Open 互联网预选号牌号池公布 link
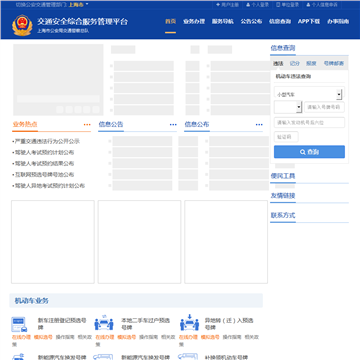This screenshot has width=360, height=360. [43, 174]
